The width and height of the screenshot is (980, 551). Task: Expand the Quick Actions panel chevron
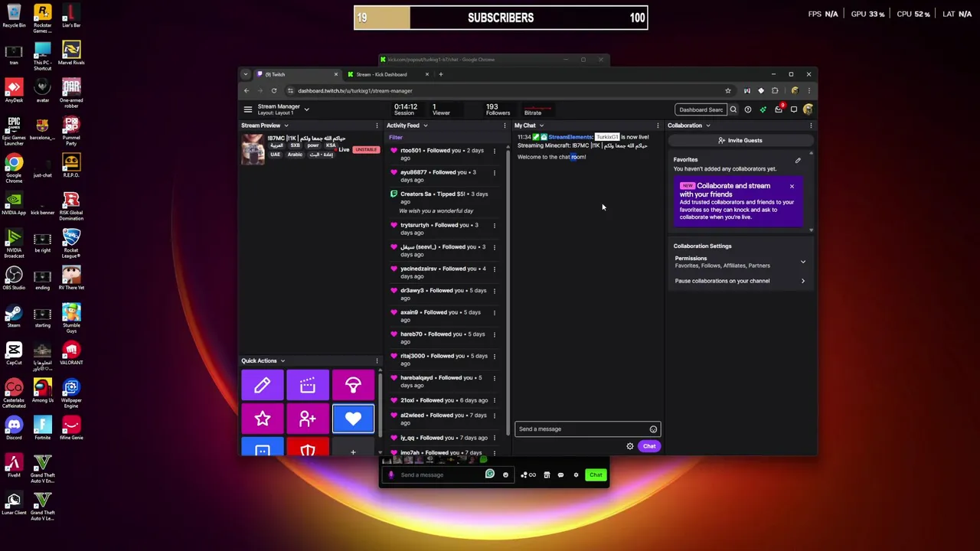282,361
